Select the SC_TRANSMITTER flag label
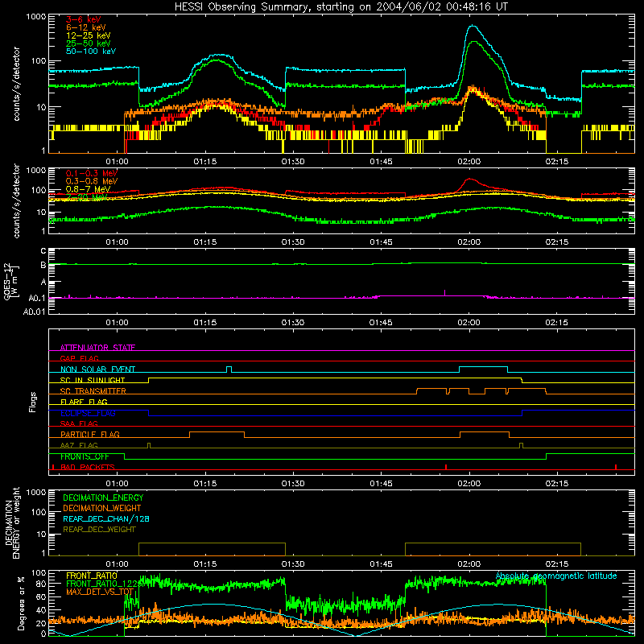 (x=93, y=390)
